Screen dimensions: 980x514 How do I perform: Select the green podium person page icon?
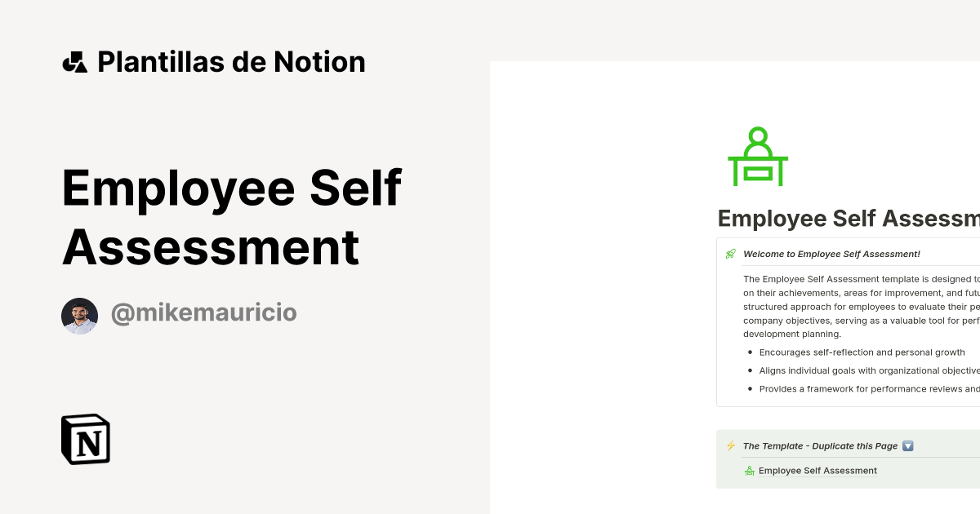(757, 156)
